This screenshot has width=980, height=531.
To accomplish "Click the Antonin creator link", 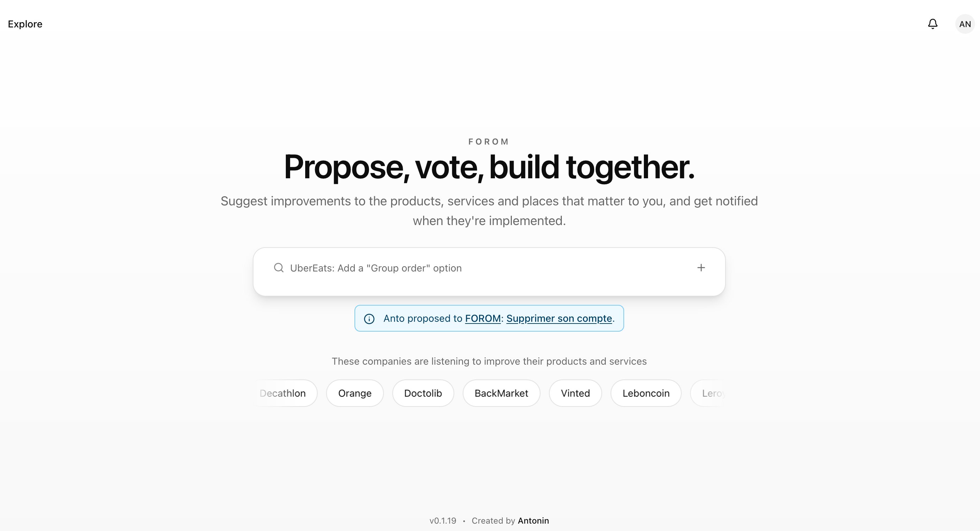I will point(534,521).
